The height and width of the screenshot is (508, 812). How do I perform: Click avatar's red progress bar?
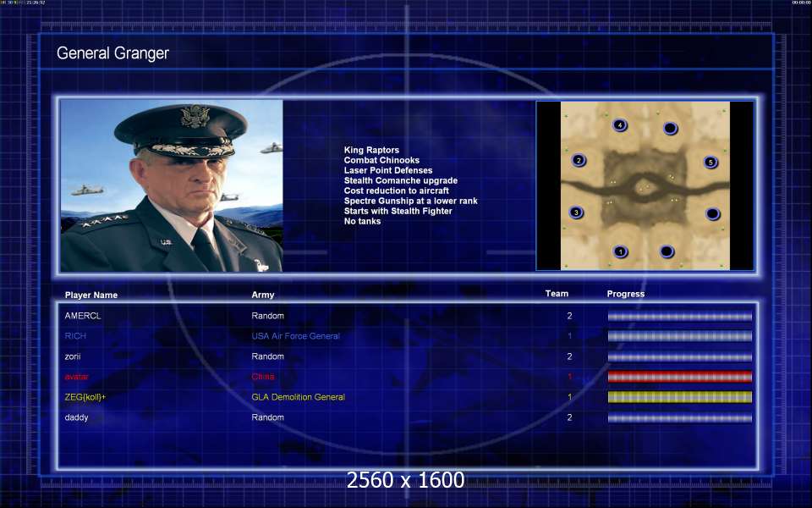679,377
